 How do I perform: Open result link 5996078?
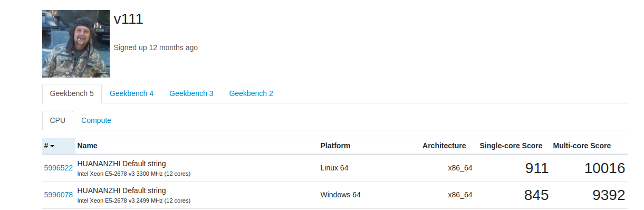58,195
